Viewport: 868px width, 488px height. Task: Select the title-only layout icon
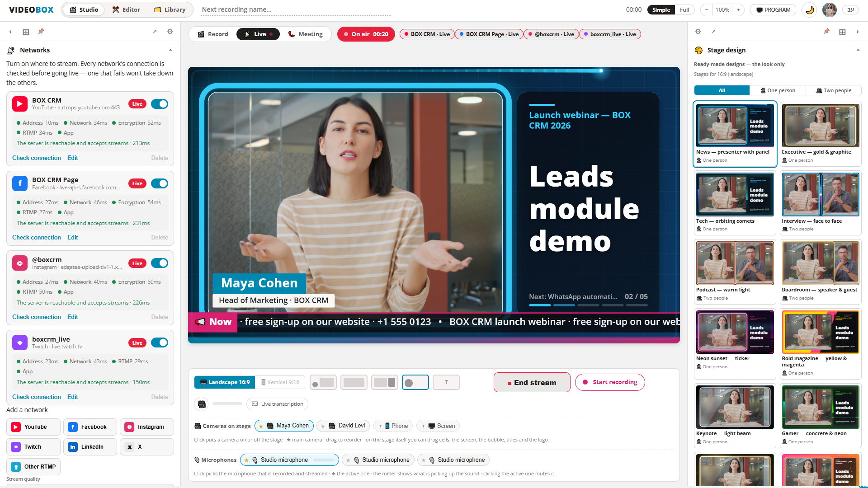pyautogui.click(x=446, y=382)
